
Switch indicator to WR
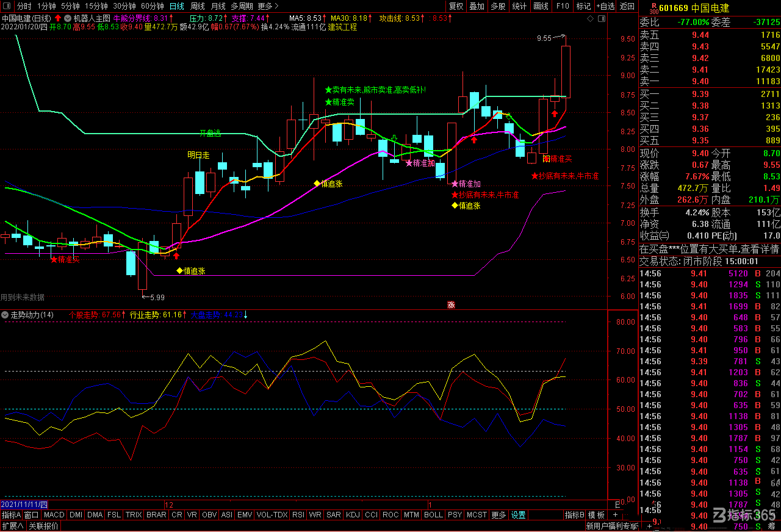[315, 515]
